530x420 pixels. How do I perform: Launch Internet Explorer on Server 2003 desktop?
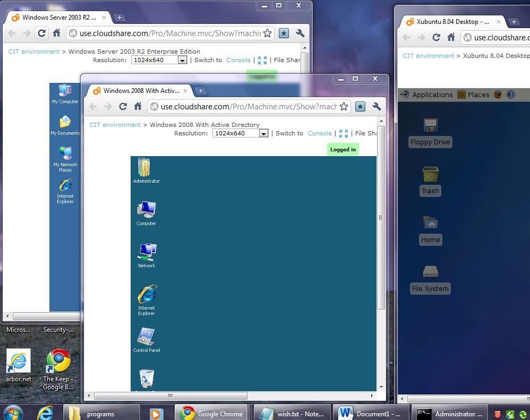coord(65,191)
